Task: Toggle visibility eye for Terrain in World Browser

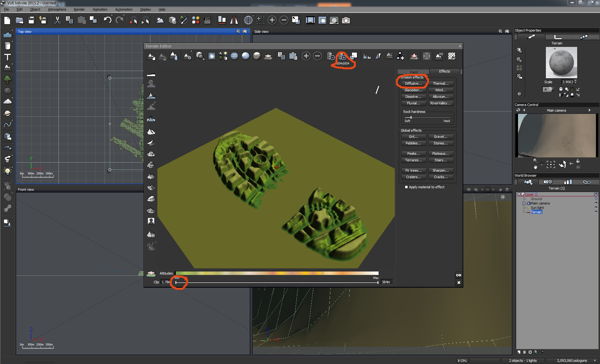Action: (x=596, y=212)
